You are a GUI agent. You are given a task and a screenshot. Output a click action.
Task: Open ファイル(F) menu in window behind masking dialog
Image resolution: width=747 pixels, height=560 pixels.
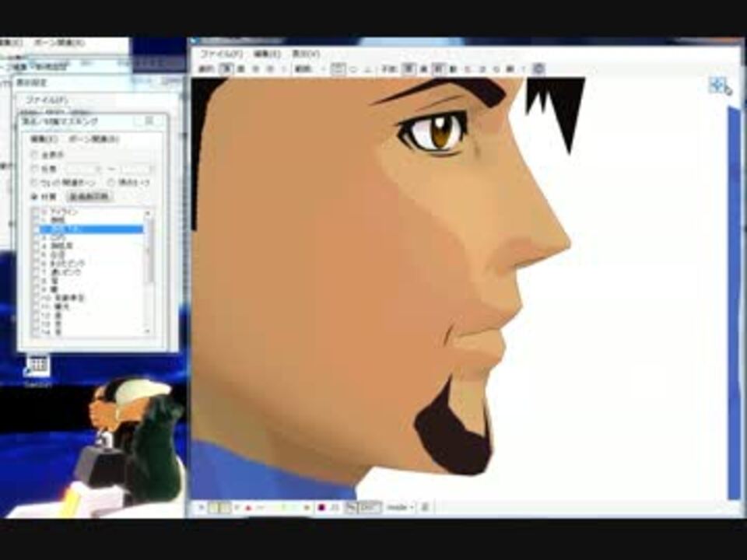[x=46, y=100]
